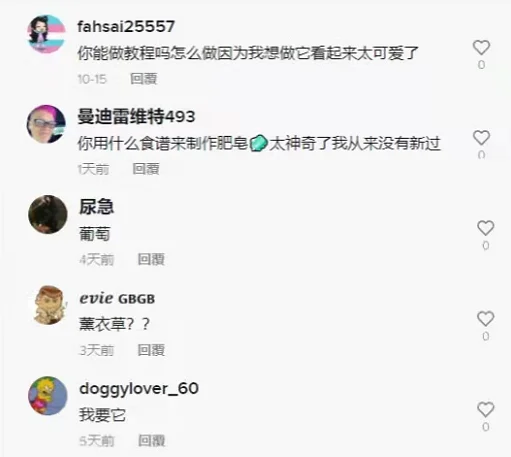511x457 pixels.
Task: View 尿急's dark avatar
Action: [48, 214]
